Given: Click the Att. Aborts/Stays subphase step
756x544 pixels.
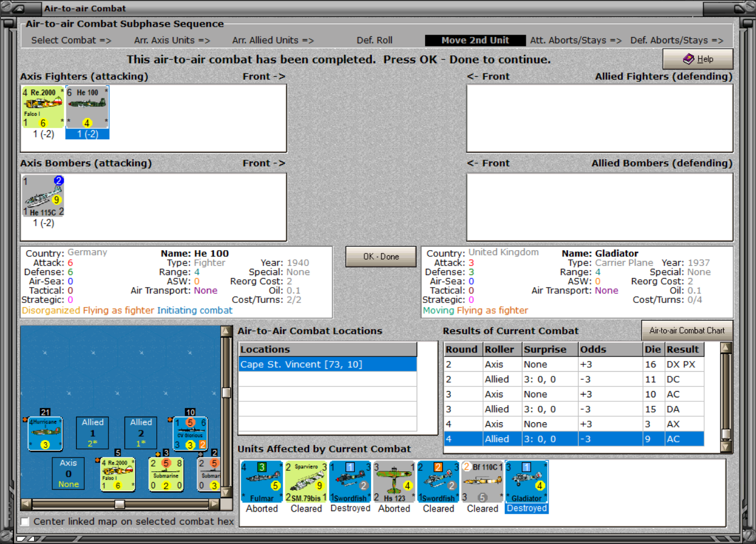Looking at the screenshot, I should (x=576, y=40).
